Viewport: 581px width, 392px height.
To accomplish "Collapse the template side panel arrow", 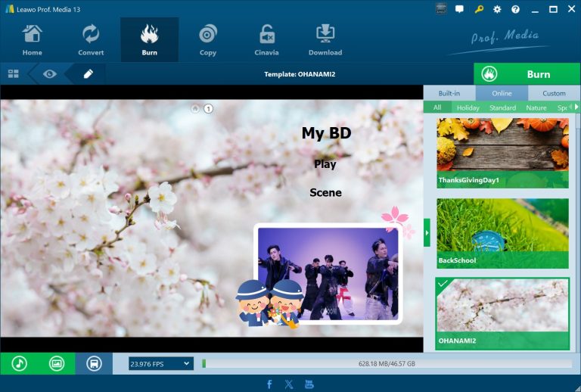I will pyautogui.click(x=427, y=232).
